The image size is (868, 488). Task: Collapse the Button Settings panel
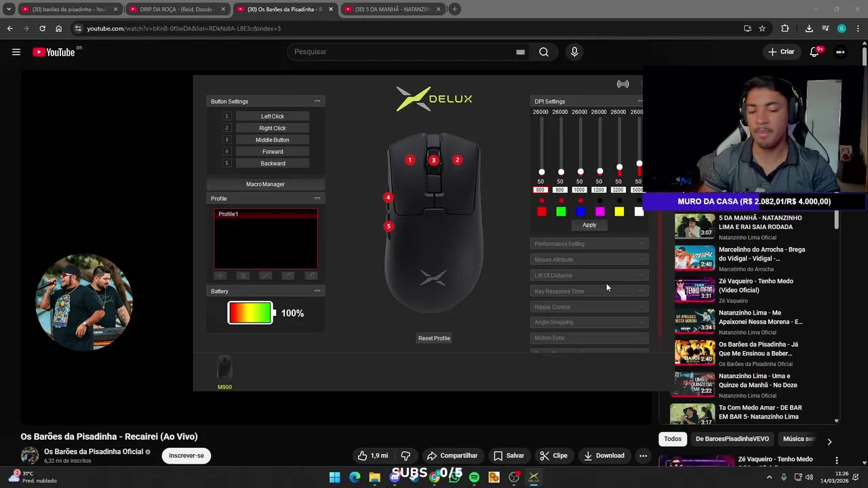[317, 101]
